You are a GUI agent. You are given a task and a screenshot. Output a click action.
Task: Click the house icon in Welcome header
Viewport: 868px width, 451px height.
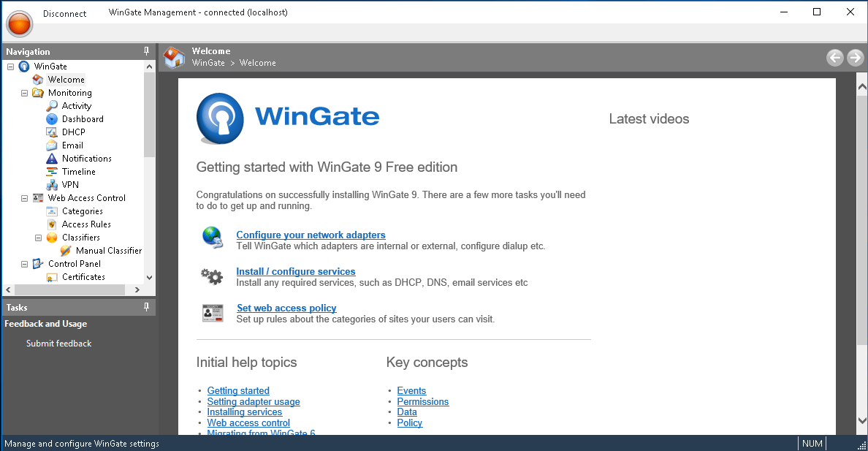tap(175, 57)
